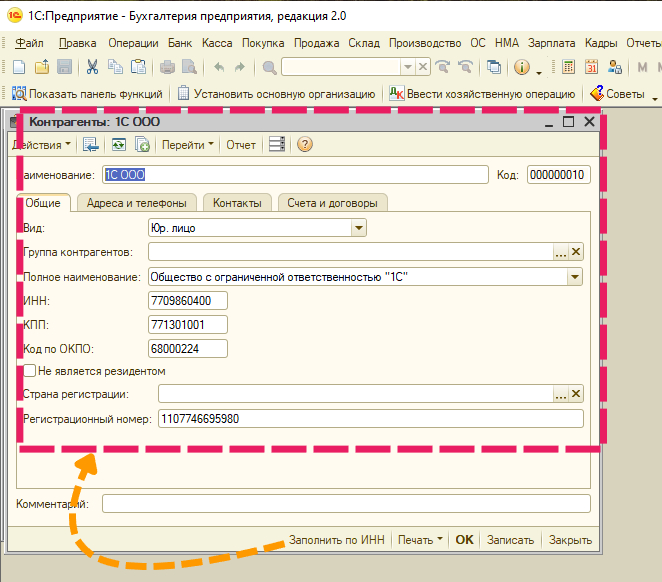Open the Кадры menu
This screenshot has width=662, height=582.
click(x=601, y=43)
